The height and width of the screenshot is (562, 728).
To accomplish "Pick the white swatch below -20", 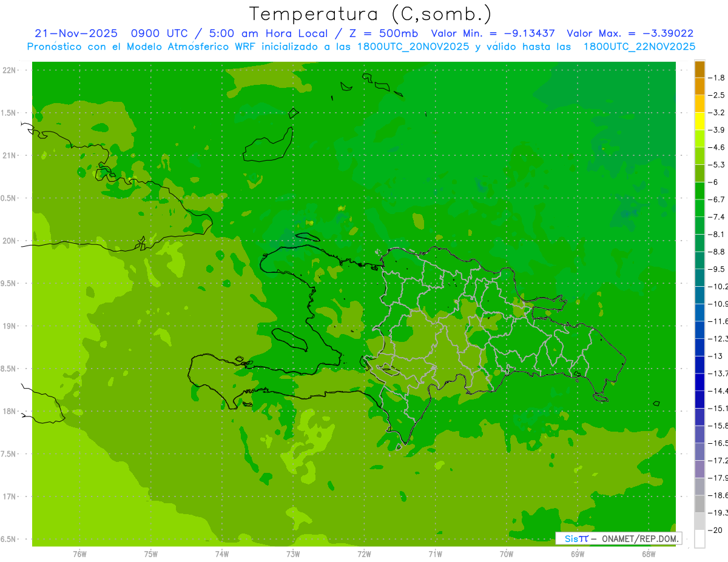I will [x=699, y=539].
